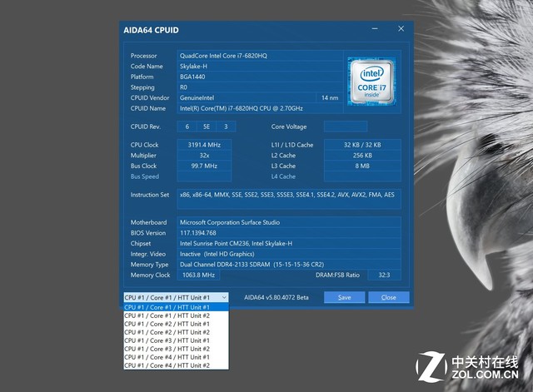Click the AIDA64 v5.80.4072 Beta version label

point(276,298)
